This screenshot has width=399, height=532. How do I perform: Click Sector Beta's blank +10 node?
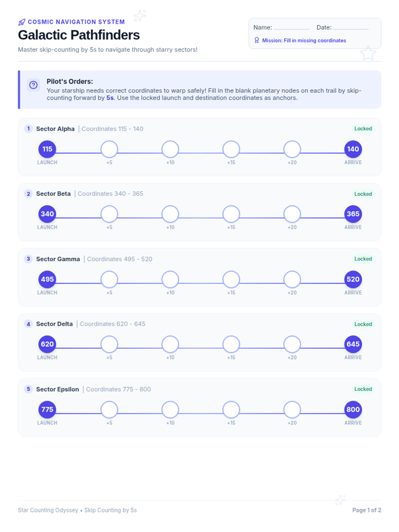[170, 214]
